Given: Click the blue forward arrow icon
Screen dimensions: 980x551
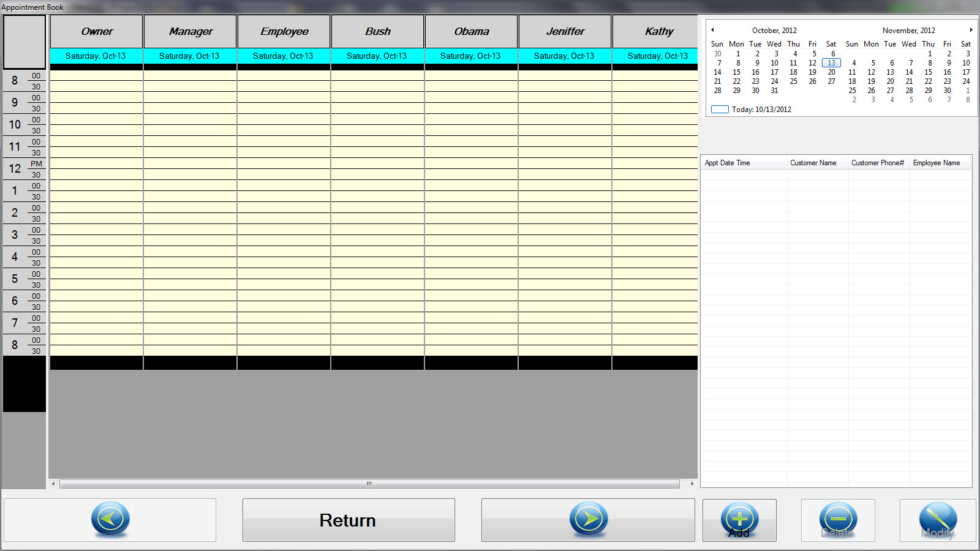Looking at the screenshot, I should tap(588, 519).
